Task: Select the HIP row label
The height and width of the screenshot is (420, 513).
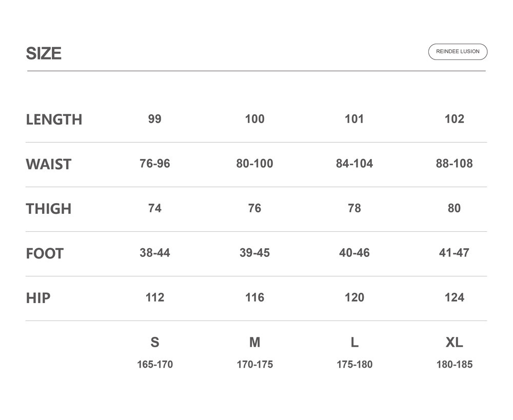Action: click(38, 298)
